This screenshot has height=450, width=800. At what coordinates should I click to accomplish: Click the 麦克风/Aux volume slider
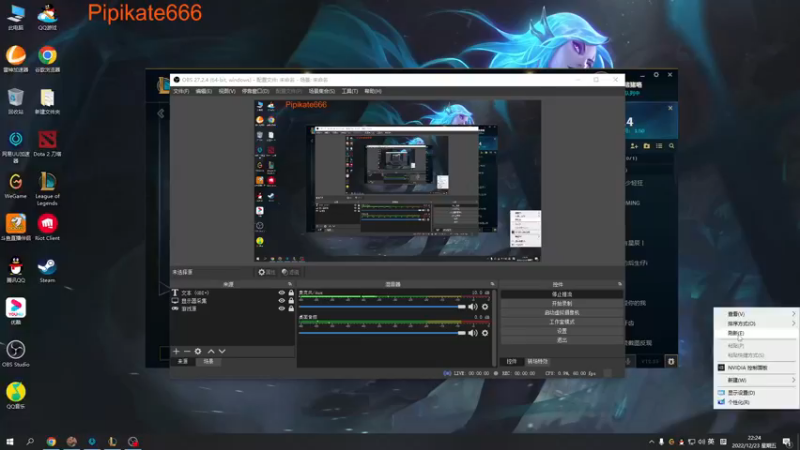pyautogui.click(x=382, y=307)
